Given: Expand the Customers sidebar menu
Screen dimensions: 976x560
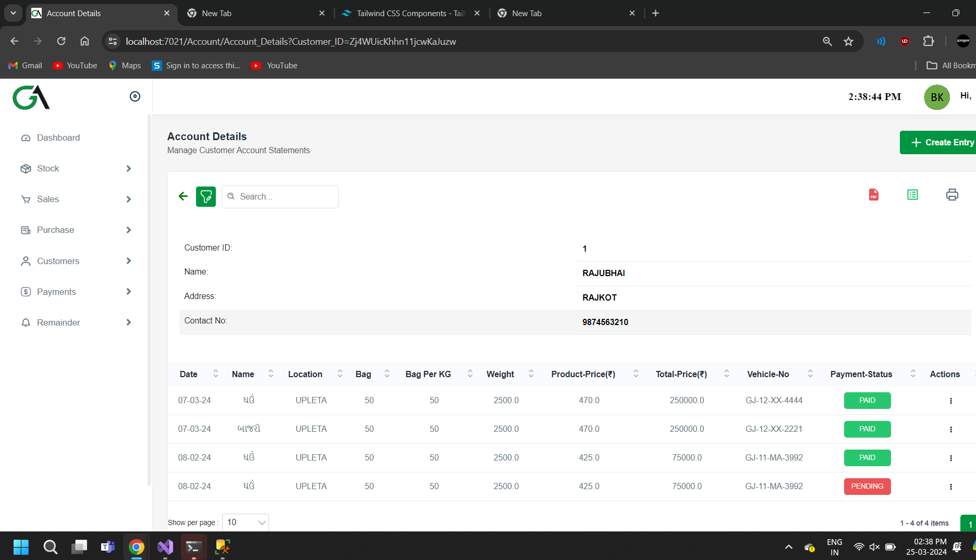Looking at the screenshot, I should point(76,261).
